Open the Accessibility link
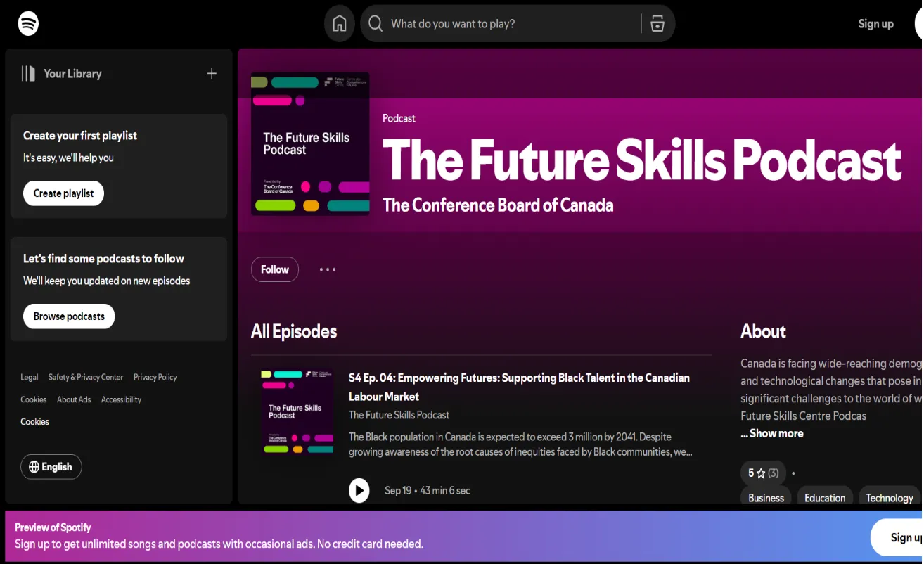The width and height of the screenshot is (924, 564). (x=121, y=400)
